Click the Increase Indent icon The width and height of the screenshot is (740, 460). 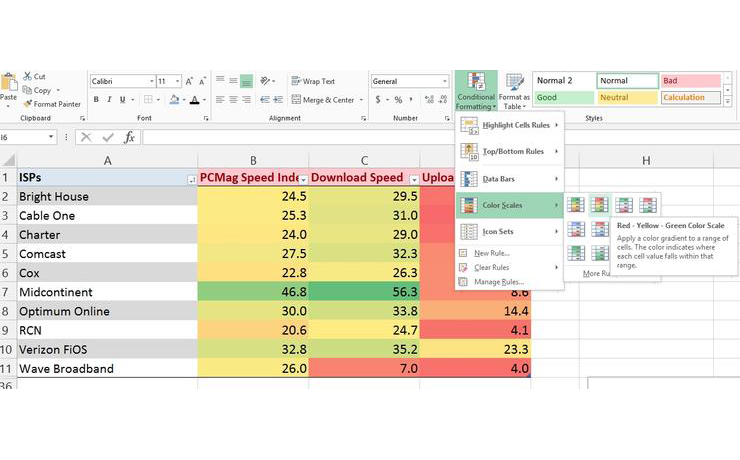pos(278,100)
